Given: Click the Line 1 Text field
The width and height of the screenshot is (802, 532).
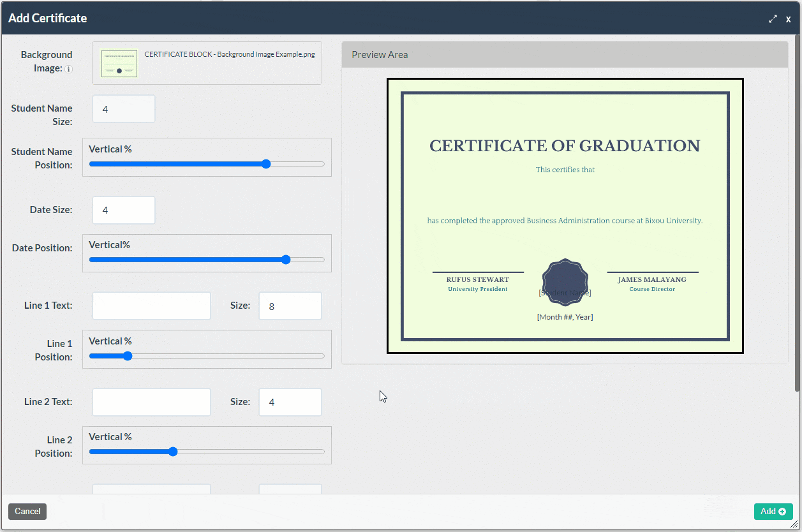Looking at the screenshot, I should (151, 306).
